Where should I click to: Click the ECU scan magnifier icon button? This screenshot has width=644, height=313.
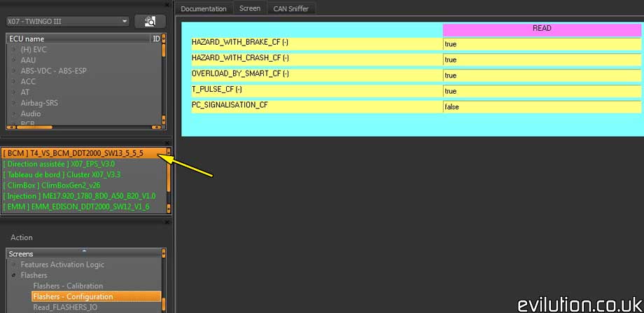point(150,22)
